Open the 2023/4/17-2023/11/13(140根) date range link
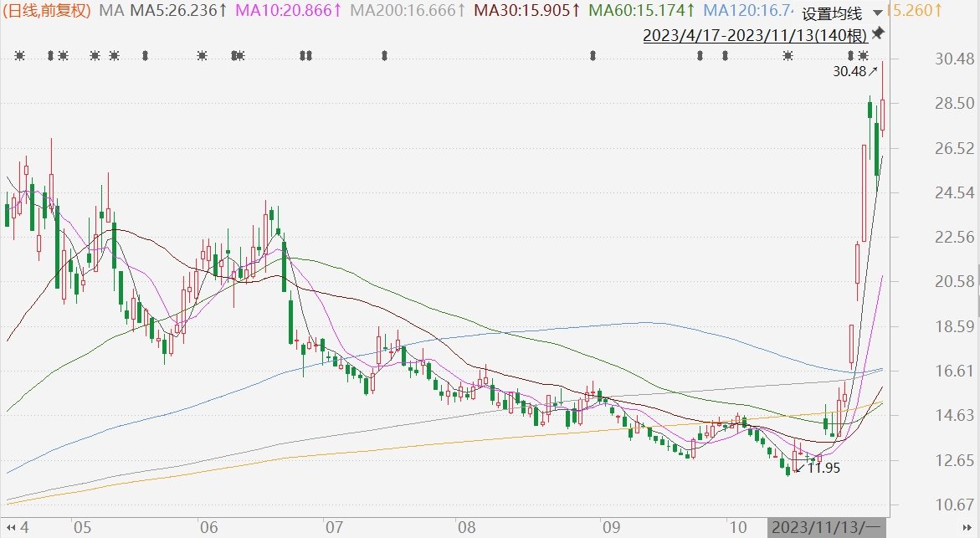The image size is (980, 538). point(755,35)
